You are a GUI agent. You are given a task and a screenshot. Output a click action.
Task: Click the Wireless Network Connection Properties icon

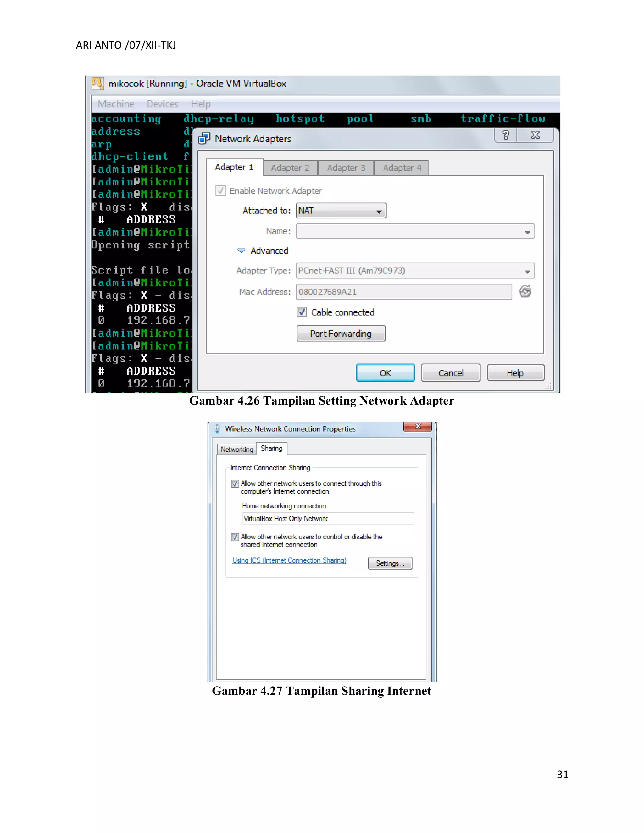217,429
